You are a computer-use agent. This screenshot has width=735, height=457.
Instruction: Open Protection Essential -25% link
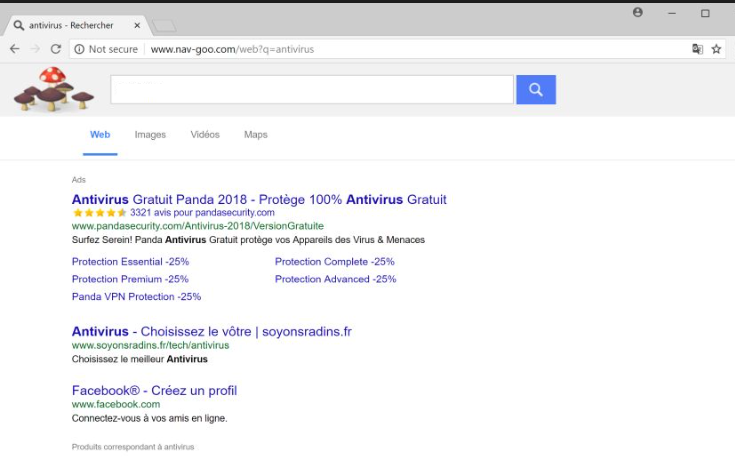130,262
